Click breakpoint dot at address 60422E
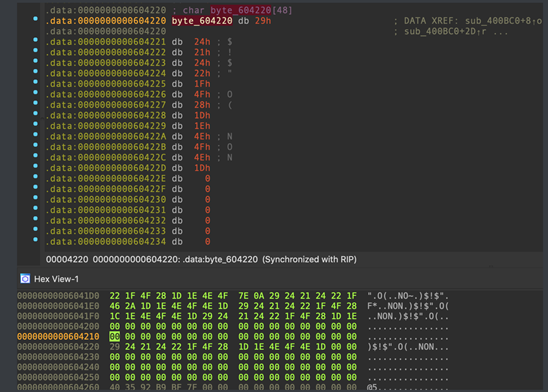 (35, 176)
